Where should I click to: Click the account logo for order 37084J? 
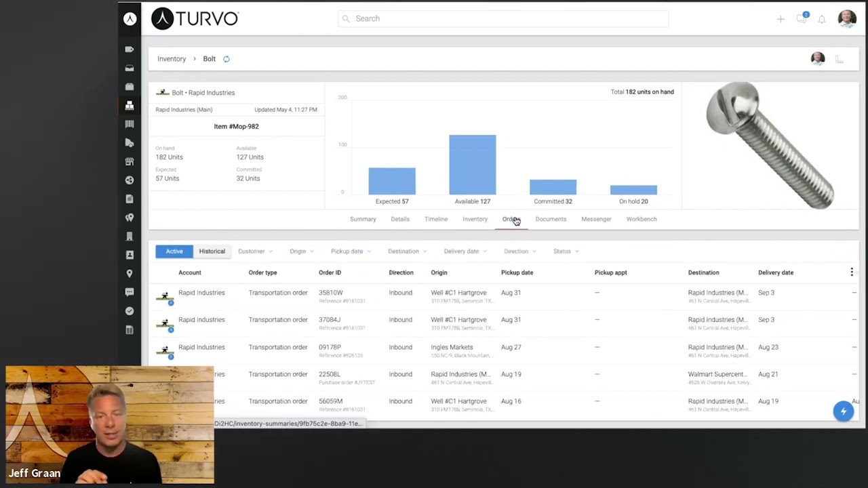pyautogui.click(x=165, y=324)
